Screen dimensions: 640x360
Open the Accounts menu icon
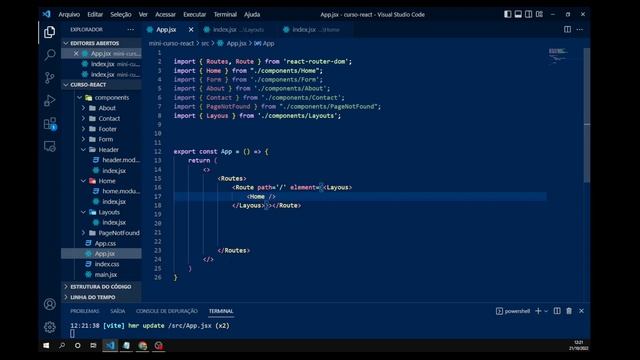49,304
